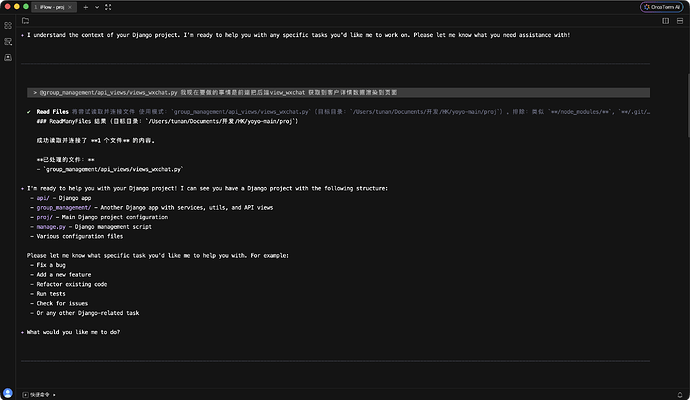Open the user avatar profile
690x400 pixels.
[7, 393]
